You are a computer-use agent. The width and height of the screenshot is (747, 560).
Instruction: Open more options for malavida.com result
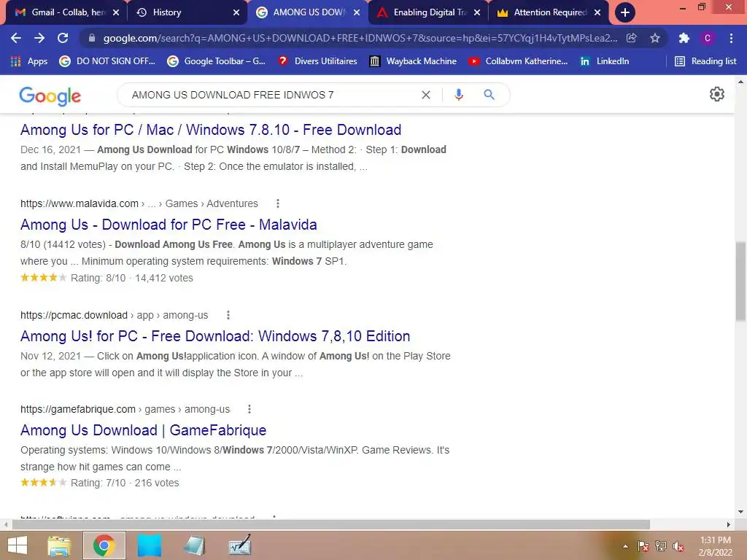pyautogui.click(x=278, y=203)
